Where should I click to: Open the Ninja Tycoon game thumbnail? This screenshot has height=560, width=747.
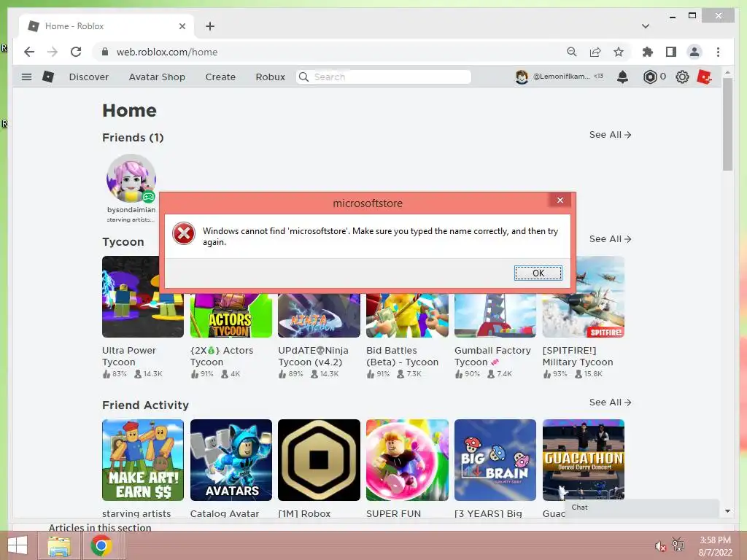[320, 315]
